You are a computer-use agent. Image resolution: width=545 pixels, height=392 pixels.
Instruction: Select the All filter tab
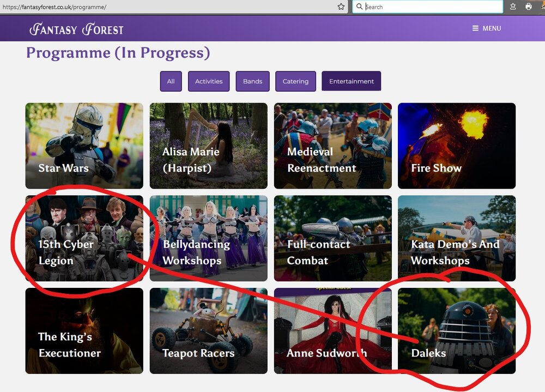171,81
